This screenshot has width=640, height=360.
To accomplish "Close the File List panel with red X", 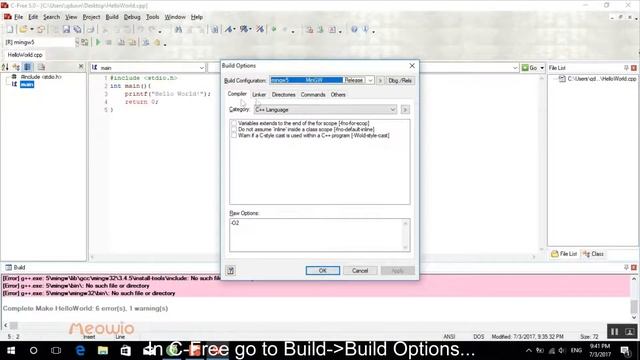I will pos(633,68).
